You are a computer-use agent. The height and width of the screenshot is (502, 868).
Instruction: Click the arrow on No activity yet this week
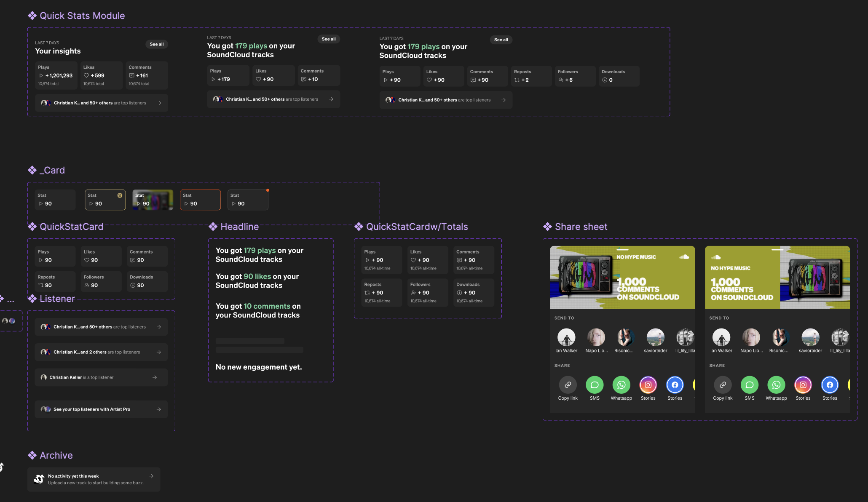[x=151, y=476]
